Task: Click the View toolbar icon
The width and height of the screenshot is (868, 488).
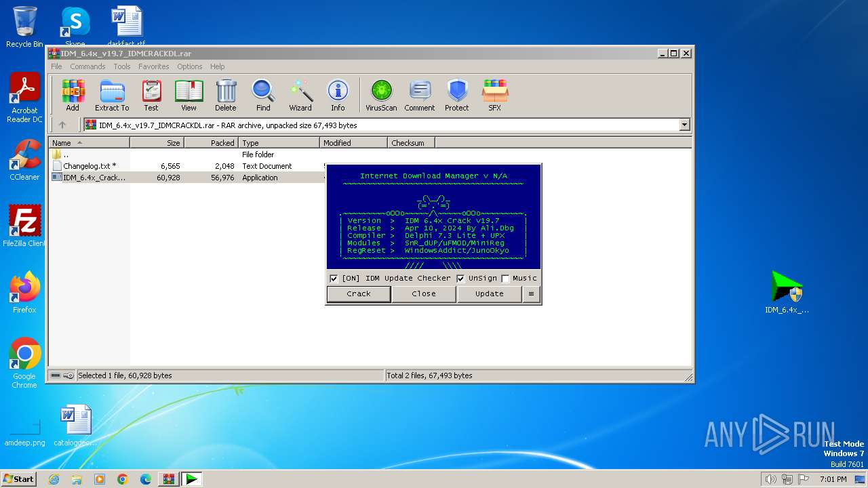Action: tap(189, 96)
